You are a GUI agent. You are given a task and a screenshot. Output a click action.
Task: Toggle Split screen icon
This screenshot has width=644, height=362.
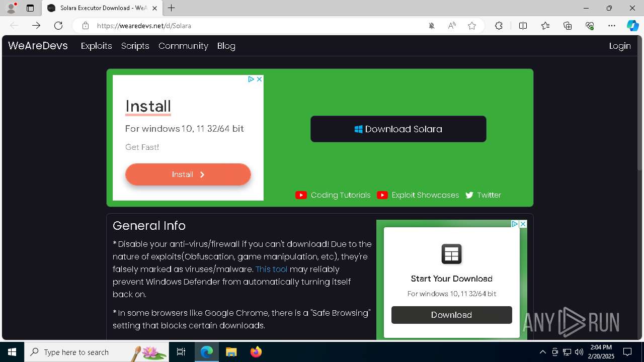pyautogui.click(x=523, y=26)
